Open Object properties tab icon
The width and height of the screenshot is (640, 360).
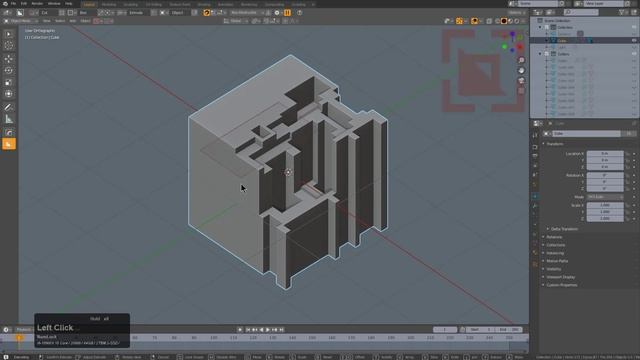pyautogui.click(x=535, y=196)
